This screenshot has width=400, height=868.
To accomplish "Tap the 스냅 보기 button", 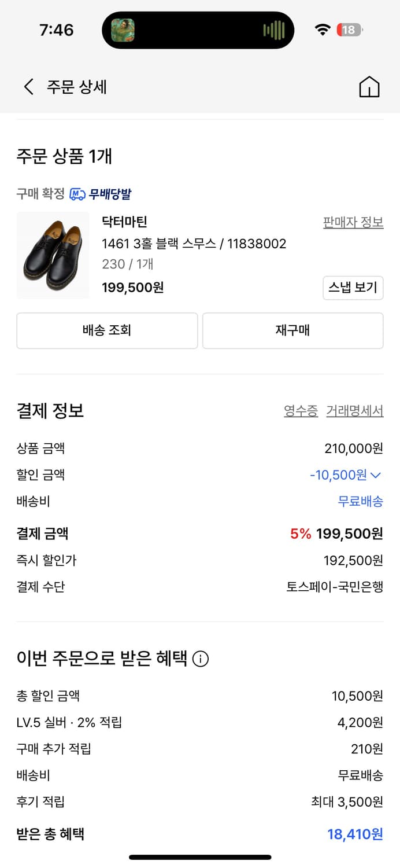I will (x=353, y=288).
